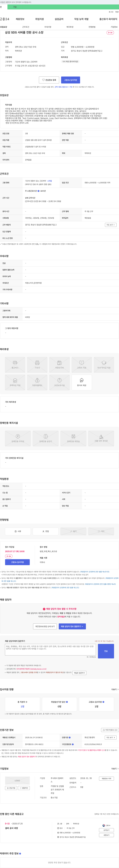Jump to the 전형방법 section tab
Screen dimensions: 119x868
92,27
